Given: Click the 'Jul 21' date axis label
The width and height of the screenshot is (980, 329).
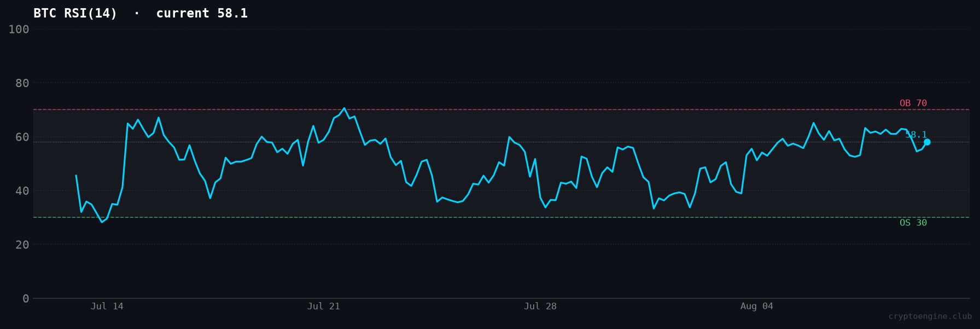Looking at the screenshot, I should point(324,306).
